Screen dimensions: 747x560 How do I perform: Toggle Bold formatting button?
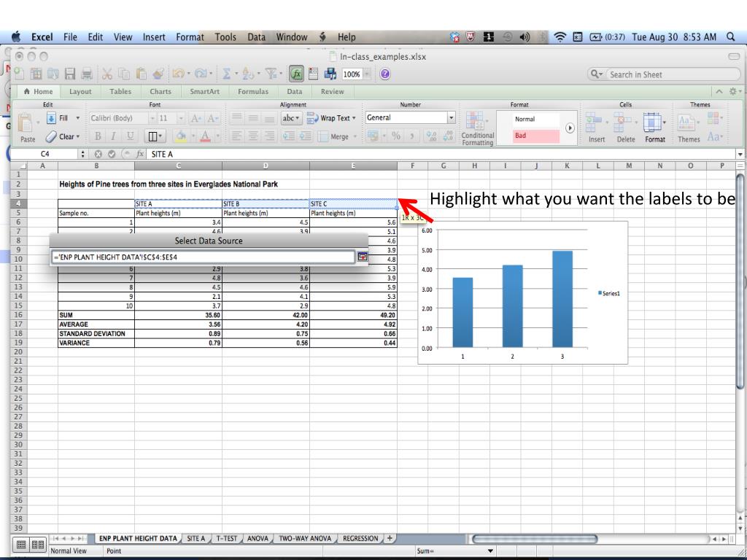(x=98, y=136)
